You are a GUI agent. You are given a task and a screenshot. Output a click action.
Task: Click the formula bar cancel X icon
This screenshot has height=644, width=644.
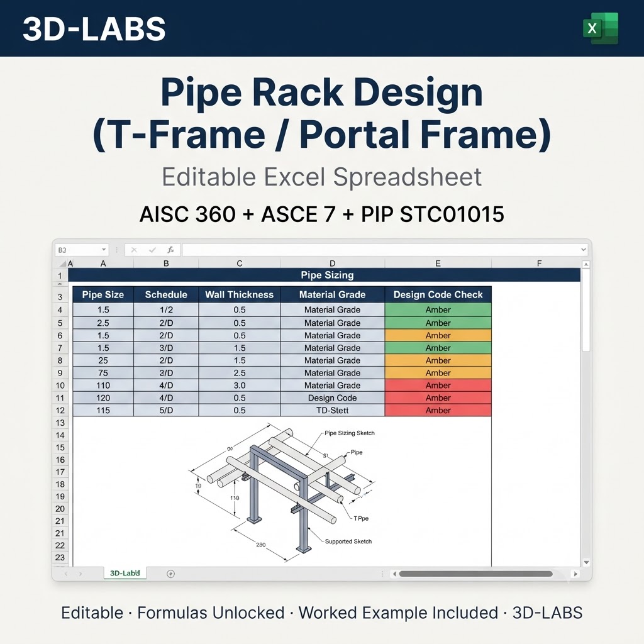(x=134, y=250)
